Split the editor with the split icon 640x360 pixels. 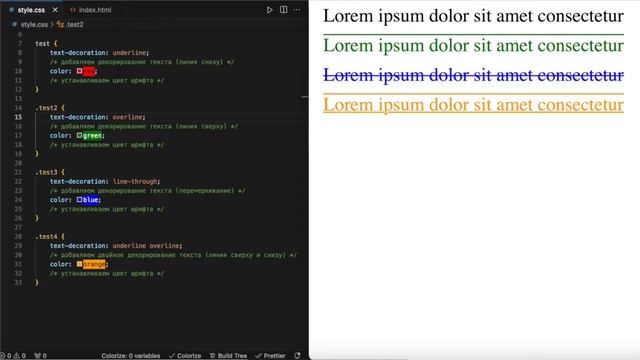click(x=283, y=10)
